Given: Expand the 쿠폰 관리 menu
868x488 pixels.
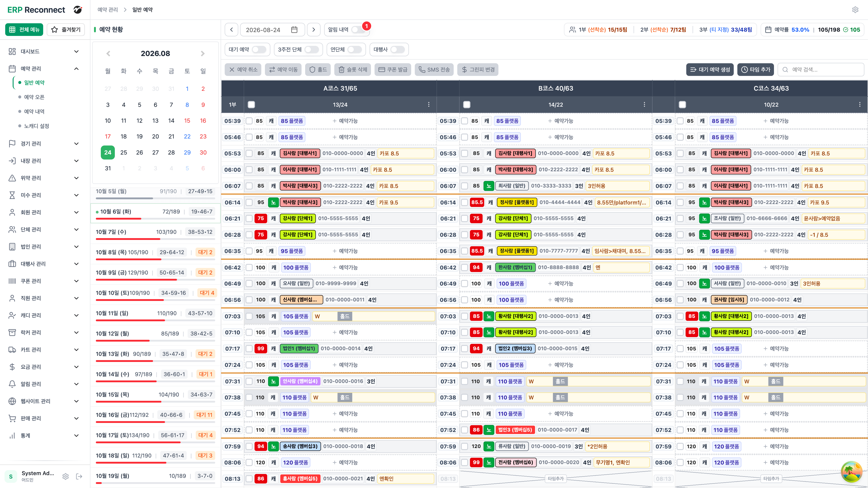Looking at the screenshot, I should 45,281.
